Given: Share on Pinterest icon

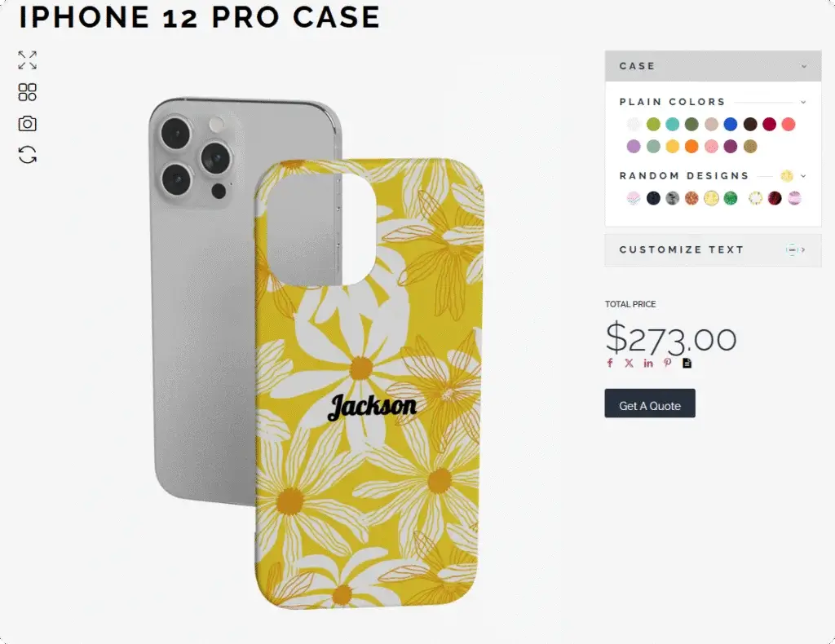Looking at the screenshot, I should point(667,363).
